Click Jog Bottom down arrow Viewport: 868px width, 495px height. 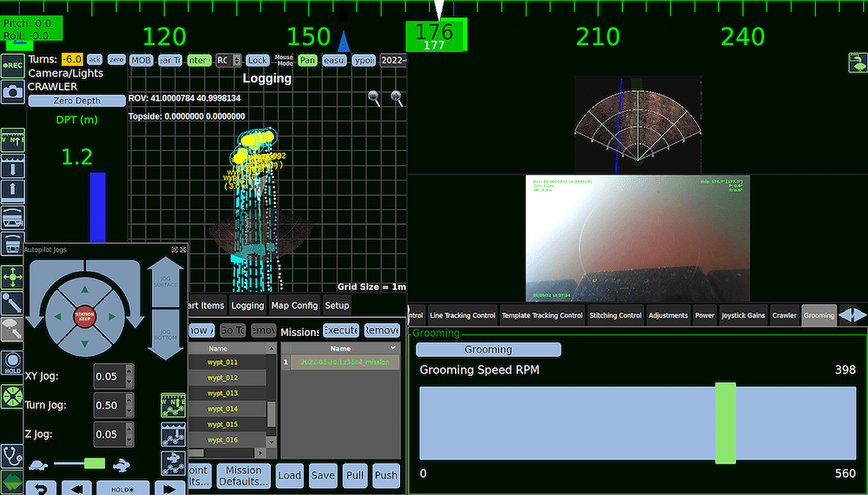click(165, 335)
